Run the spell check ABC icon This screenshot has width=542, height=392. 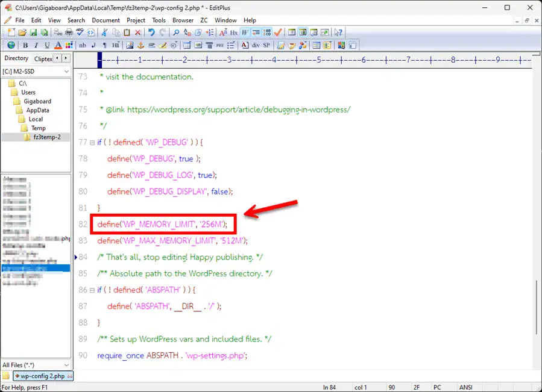[80, 33]
